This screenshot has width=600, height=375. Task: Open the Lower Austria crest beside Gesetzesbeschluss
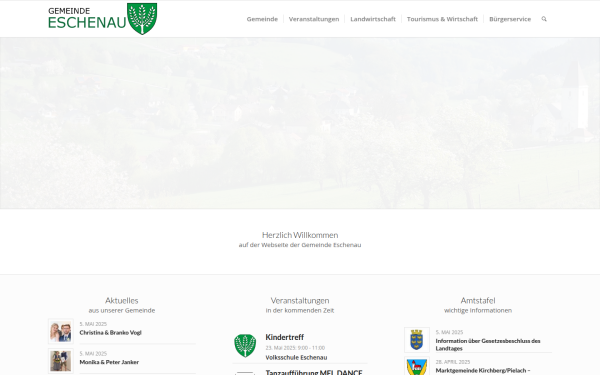click(x=416, y=340)
